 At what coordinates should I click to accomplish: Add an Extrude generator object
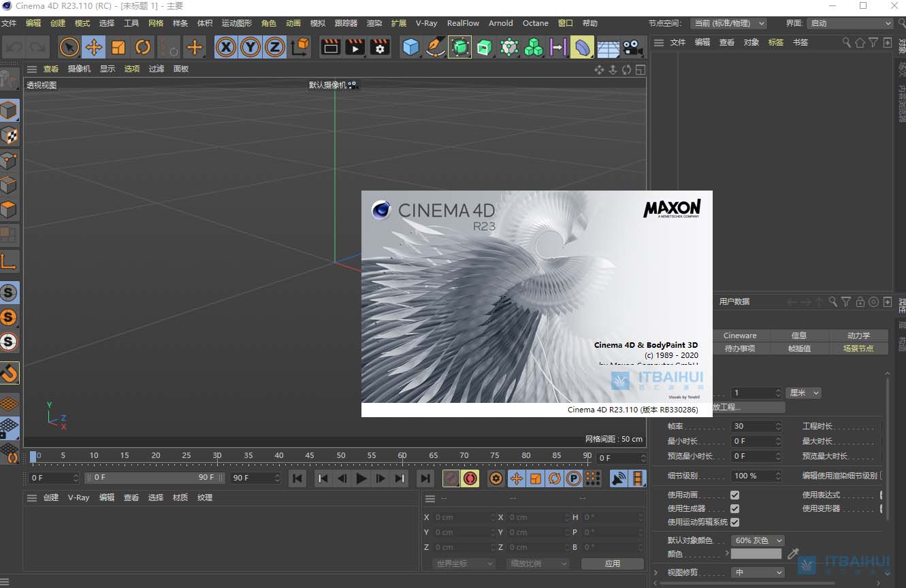pos(485,48)
